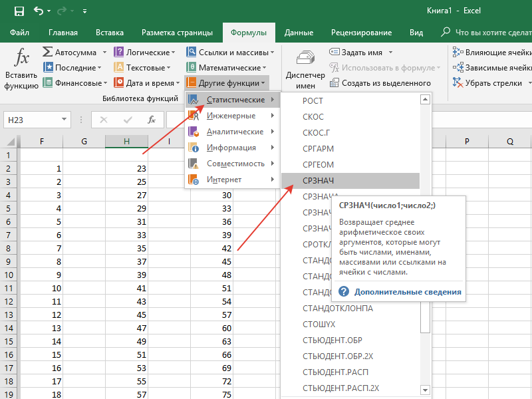Open Статистические submenu
532x399 pixels.
click(232, 100)
